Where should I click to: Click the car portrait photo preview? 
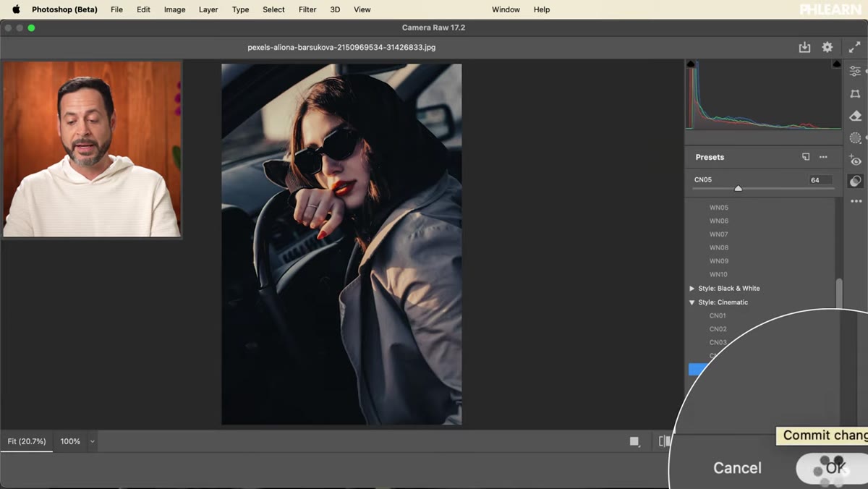[x=341, y=244]
